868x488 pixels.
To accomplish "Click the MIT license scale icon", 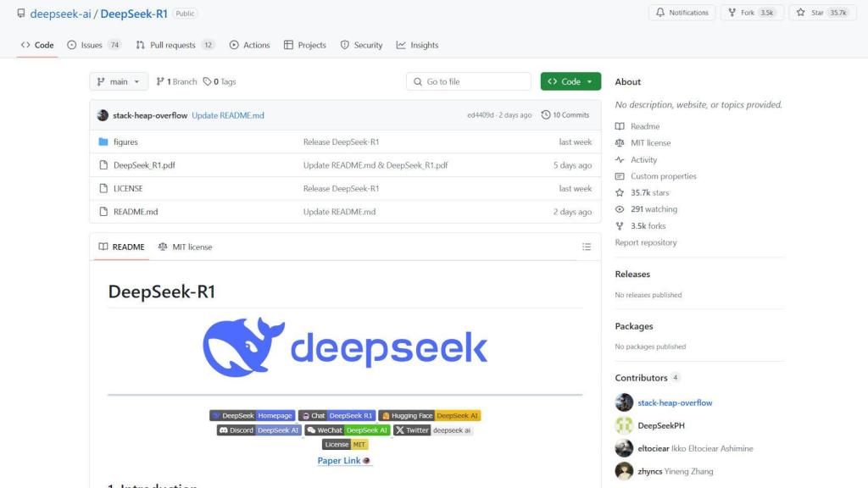I will (x=620, y=144).
